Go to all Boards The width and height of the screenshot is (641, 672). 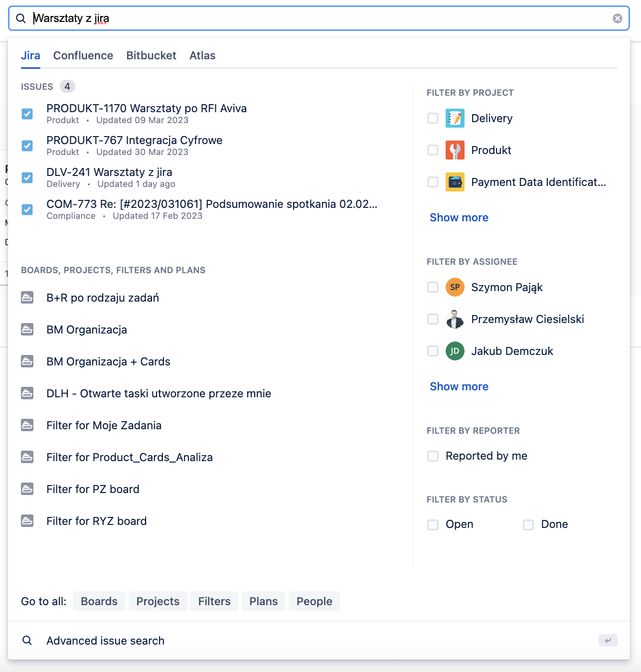click(x=99, y=601)
